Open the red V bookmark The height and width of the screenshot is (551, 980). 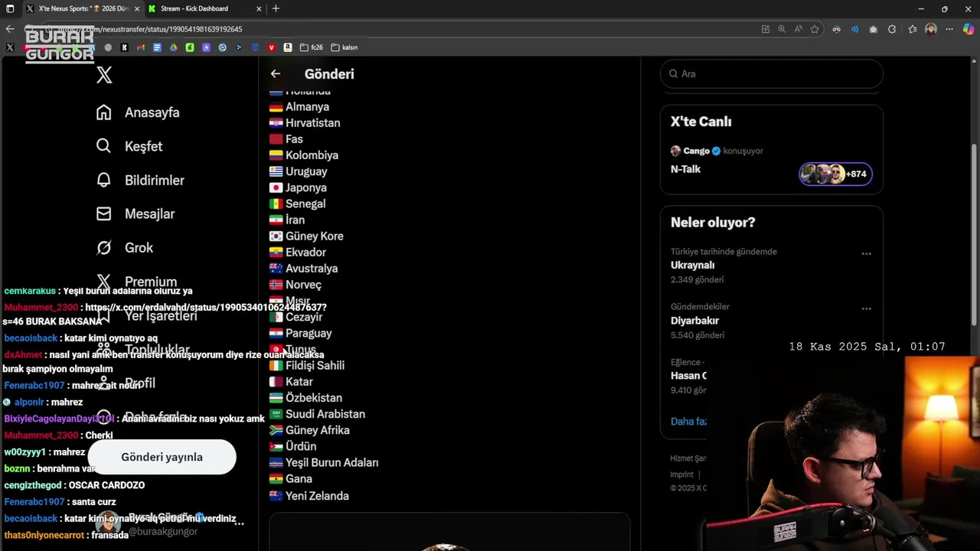[271, 47]
